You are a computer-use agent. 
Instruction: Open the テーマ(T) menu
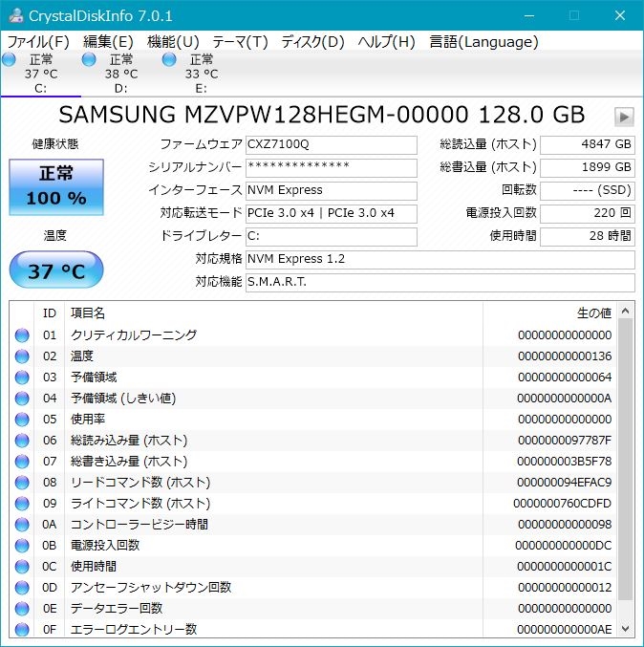[x=240, y=42]
